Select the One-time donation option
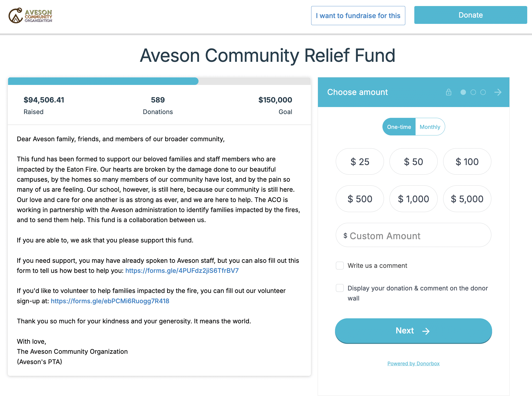 (x=399, y=127)
